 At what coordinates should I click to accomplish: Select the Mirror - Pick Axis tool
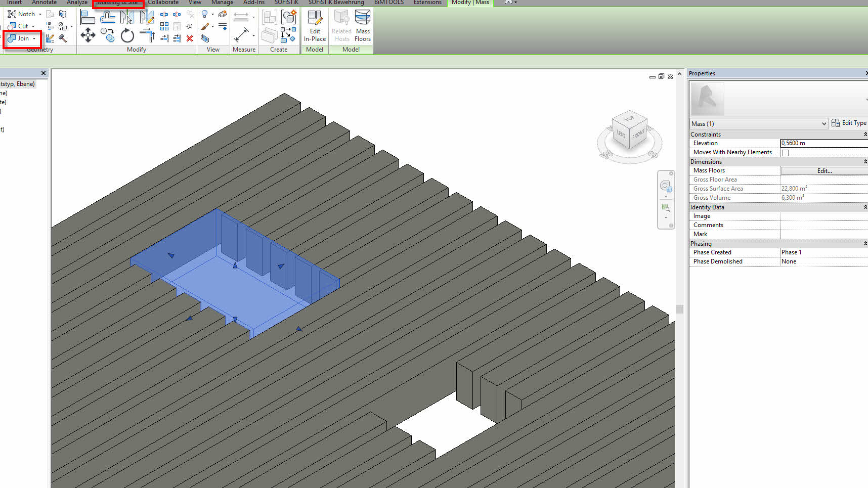coord(127,18)
